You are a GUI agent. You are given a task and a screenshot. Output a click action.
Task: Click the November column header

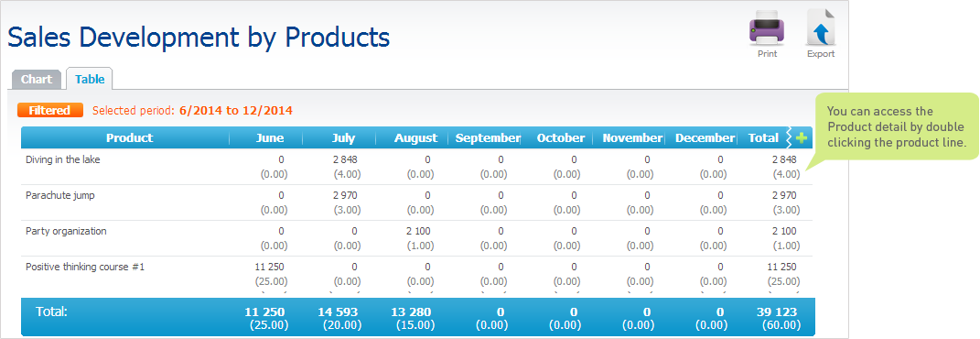tap(632, 138)
